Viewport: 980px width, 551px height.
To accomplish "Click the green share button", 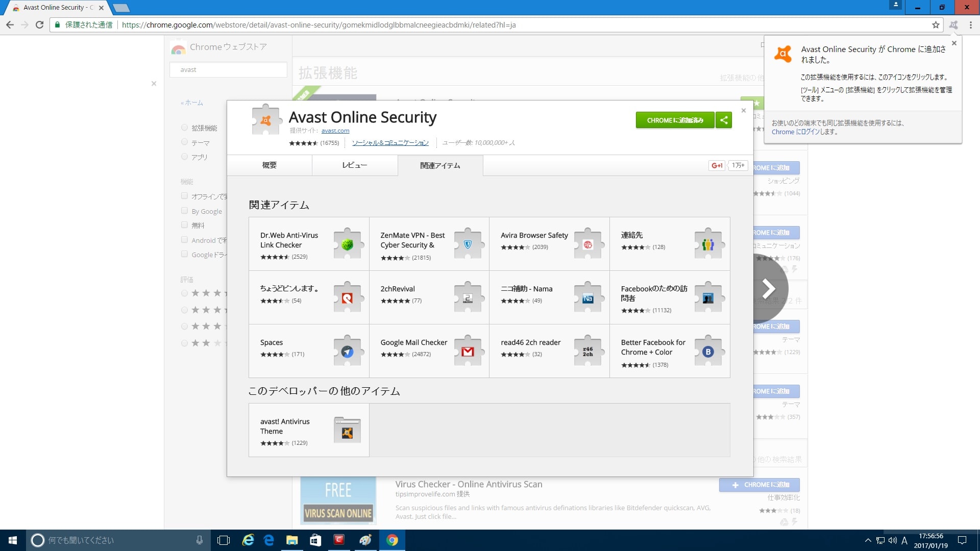I will point(724,120).
